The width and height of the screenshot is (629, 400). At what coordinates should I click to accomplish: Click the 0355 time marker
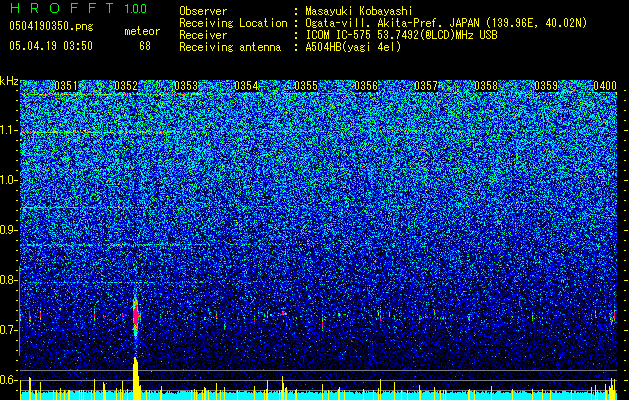[306, 86]
